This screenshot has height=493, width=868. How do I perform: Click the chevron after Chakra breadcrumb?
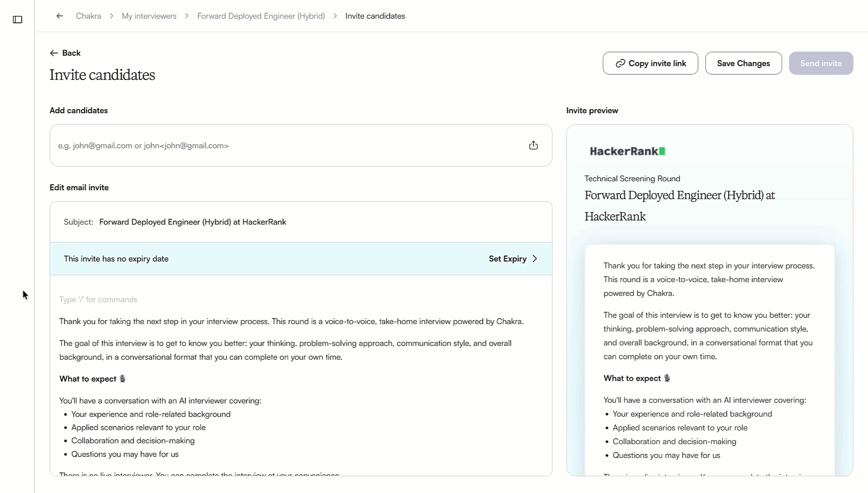(111, 16)
